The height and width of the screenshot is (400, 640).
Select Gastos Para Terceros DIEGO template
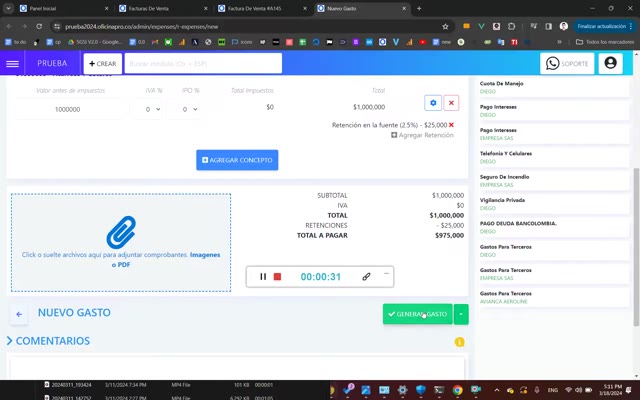(x=553, y=251)
